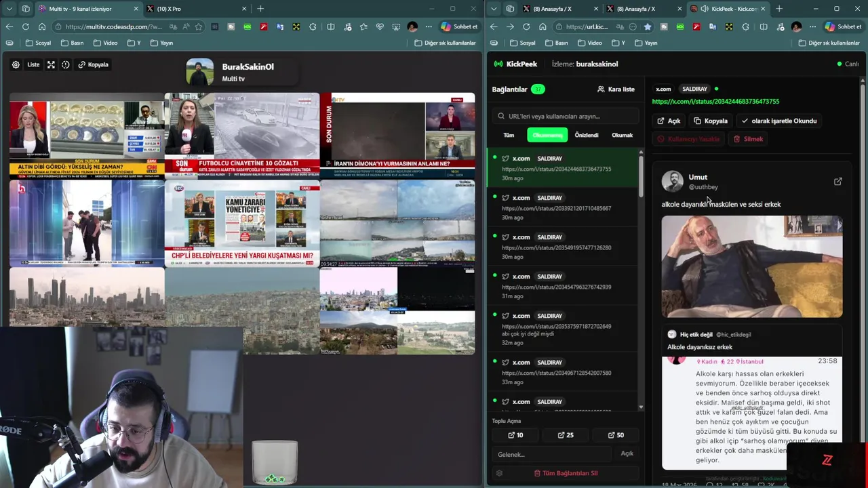Open workspaces icon in left browser tab bar

pyautogui.click(x=26, y=9)
